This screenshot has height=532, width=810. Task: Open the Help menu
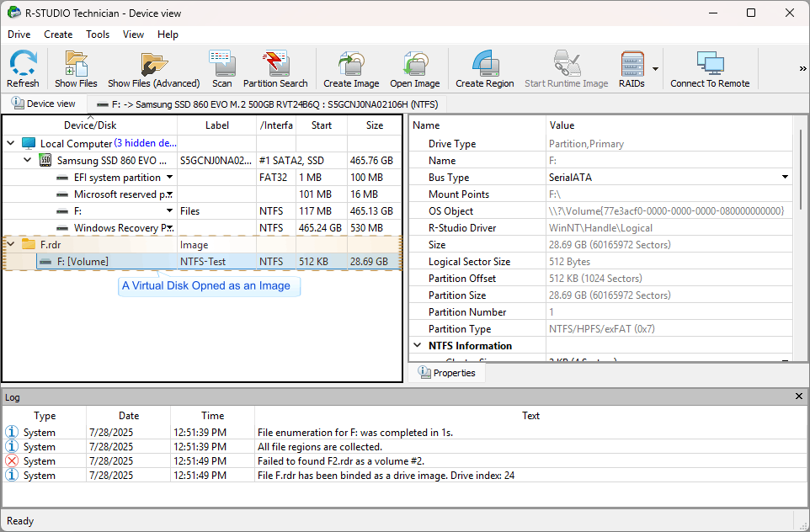(168, 34)
